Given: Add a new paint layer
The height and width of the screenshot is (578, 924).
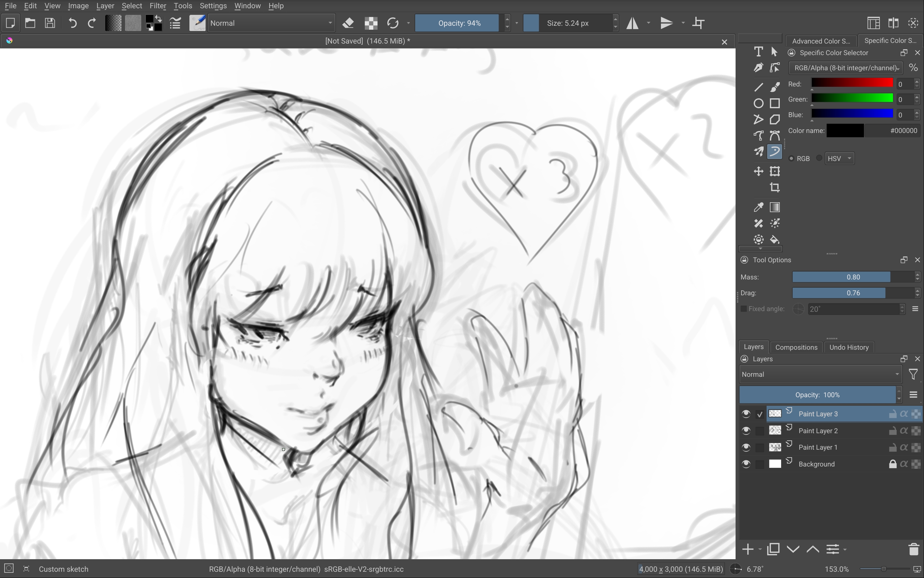Looking at the screenshot, I should click(748, 550).
